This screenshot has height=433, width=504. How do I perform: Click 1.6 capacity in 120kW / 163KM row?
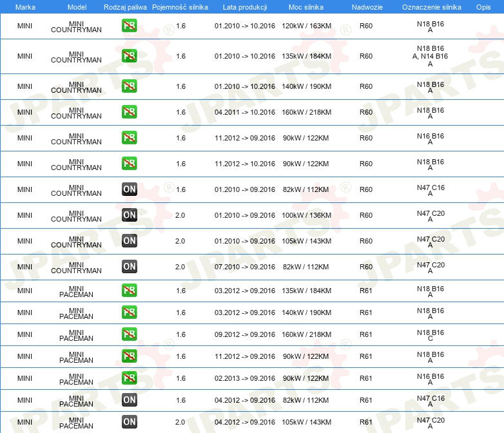[180, 26]
